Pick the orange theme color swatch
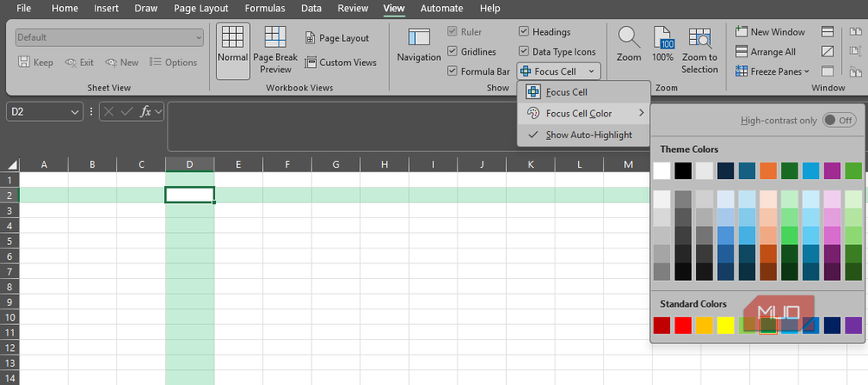868x385 pixels. pyautogui.click(x=768, y=170)
